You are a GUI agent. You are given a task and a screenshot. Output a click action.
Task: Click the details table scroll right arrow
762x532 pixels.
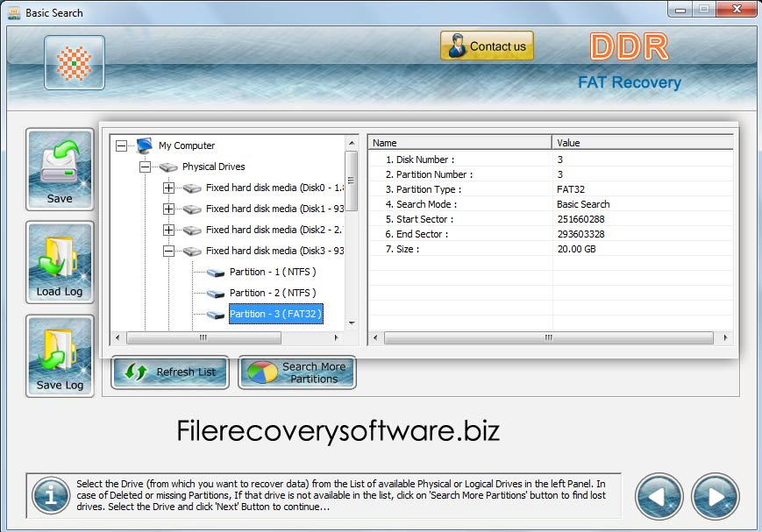tap(725, 337)
